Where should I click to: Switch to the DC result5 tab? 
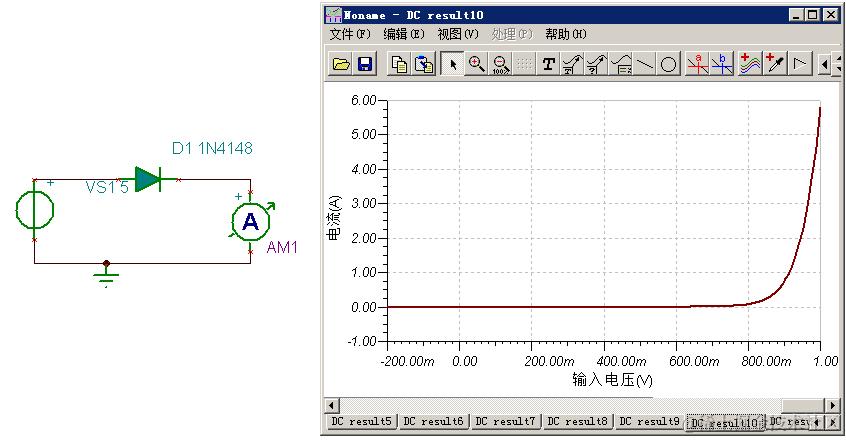(x=361, y=422)
